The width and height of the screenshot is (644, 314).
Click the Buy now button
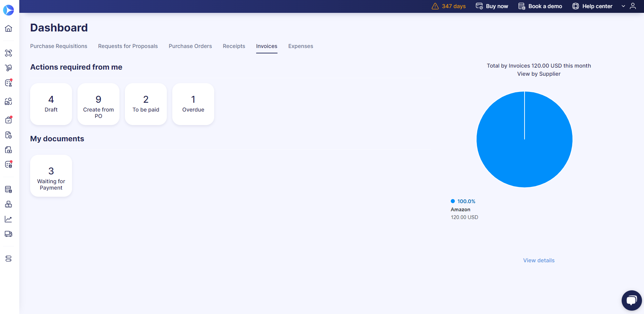coord(492,6)
